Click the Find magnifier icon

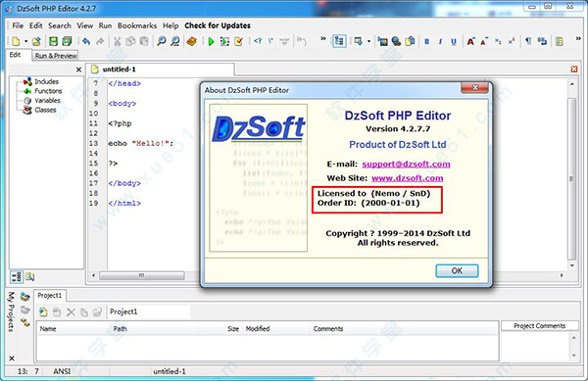pyautogui.click(x=162, y=41)
